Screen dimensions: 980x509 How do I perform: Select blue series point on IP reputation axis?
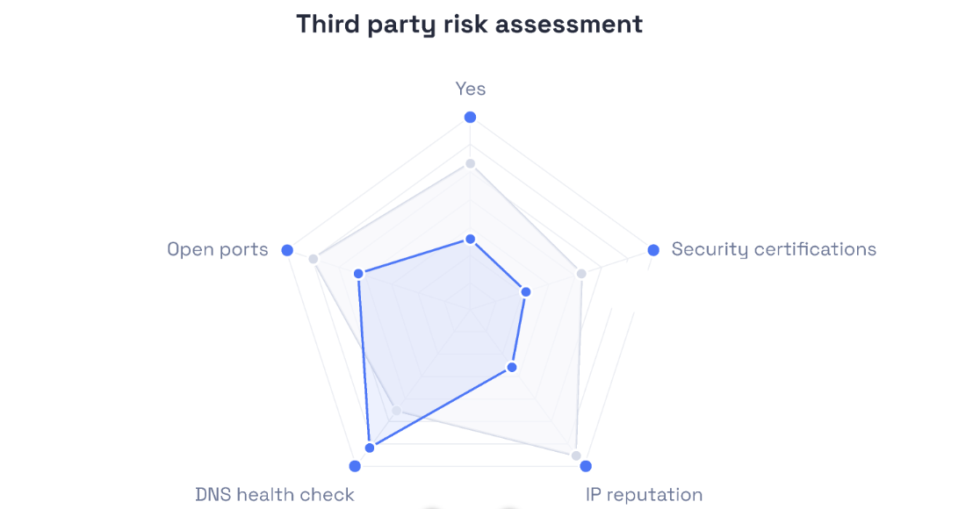click(512, 367)
